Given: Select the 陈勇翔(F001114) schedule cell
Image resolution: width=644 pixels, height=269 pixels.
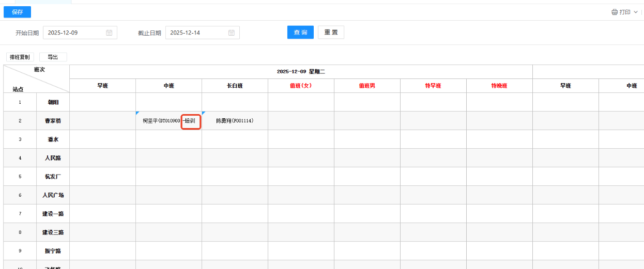Looking at the screenshot, I should 235,121.
